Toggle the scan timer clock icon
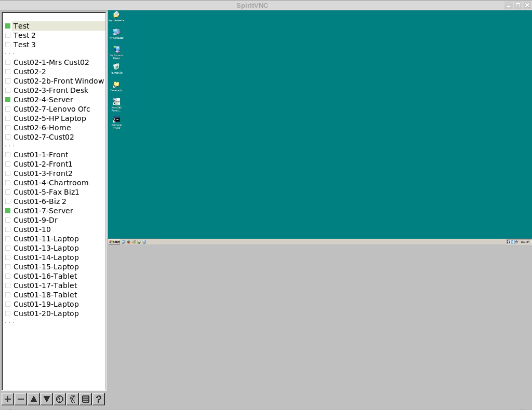The height and width of the screenshot is (410, 532). (x=60, y=399)
